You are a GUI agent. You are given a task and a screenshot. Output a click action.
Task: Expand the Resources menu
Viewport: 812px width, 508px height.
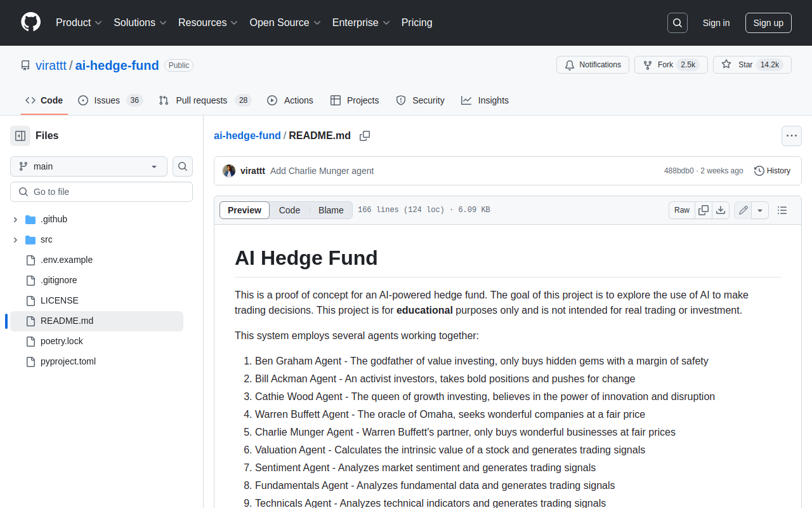[208, 23]
